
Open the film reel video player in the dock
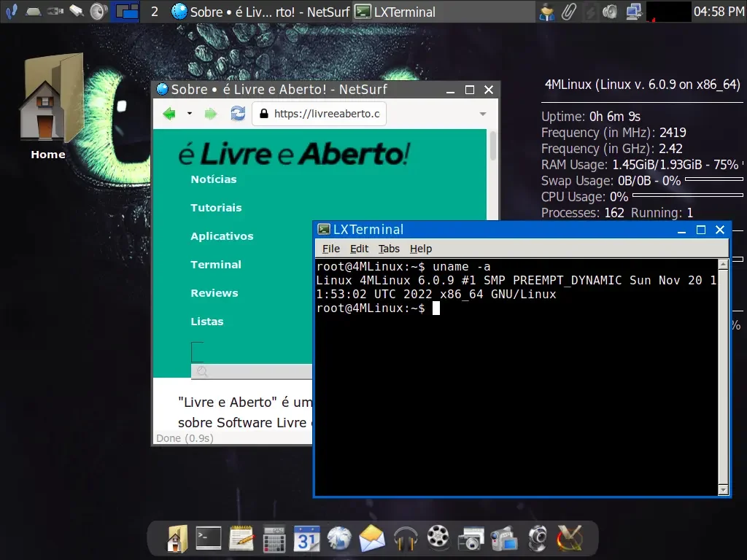(438, 537)
